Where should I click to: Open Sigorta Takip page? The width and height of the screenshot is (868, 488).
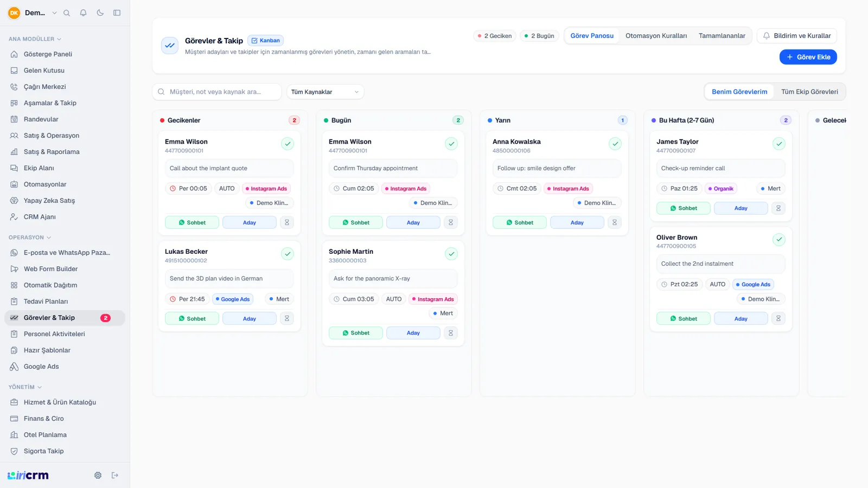tap(65, 451)
